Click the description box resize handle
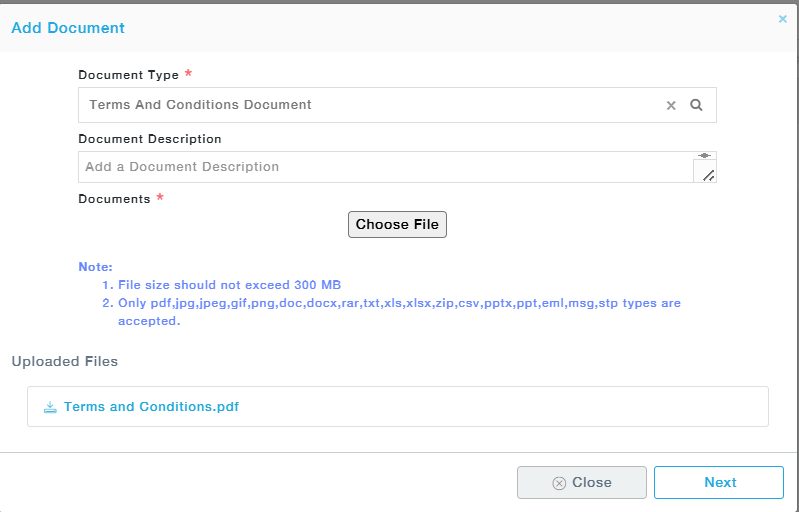This screenshot has height=512, width=799. (708, 175)
